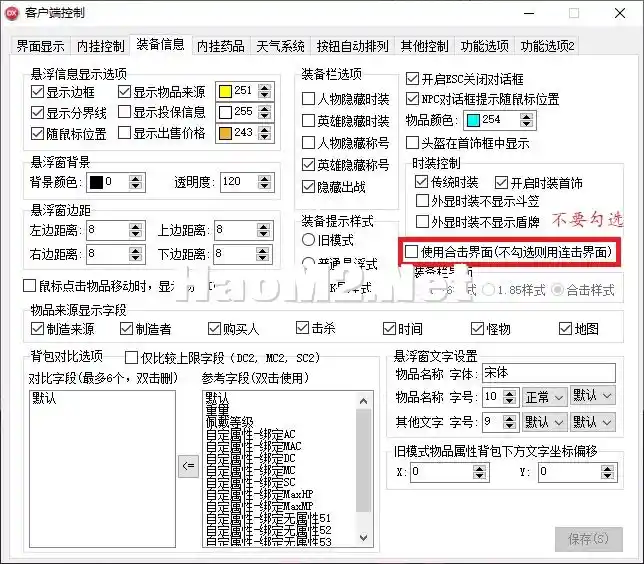Enable 显示出售价格 checkbox
The height and width of the screenshot is (564, 644).
(161, 133)
